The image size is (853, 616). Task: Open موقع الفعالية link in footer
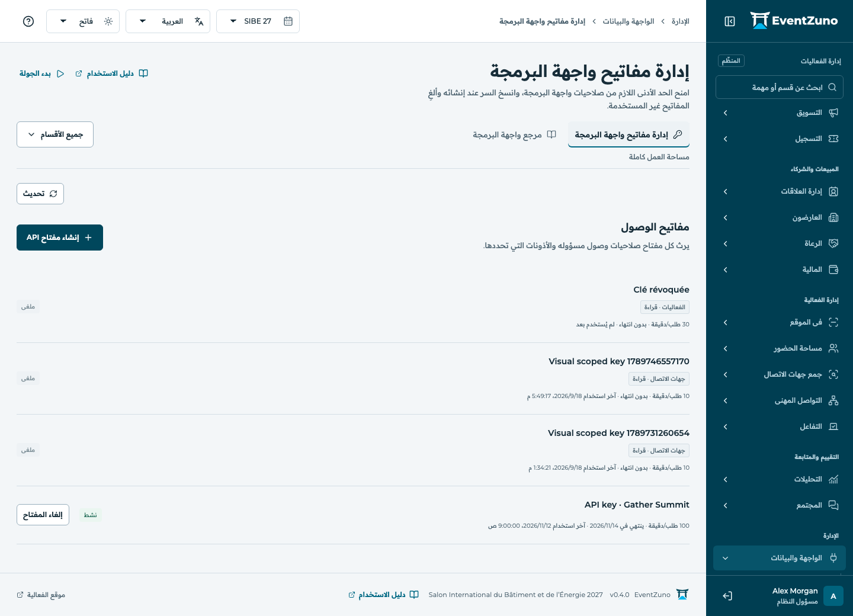point(41,595)
